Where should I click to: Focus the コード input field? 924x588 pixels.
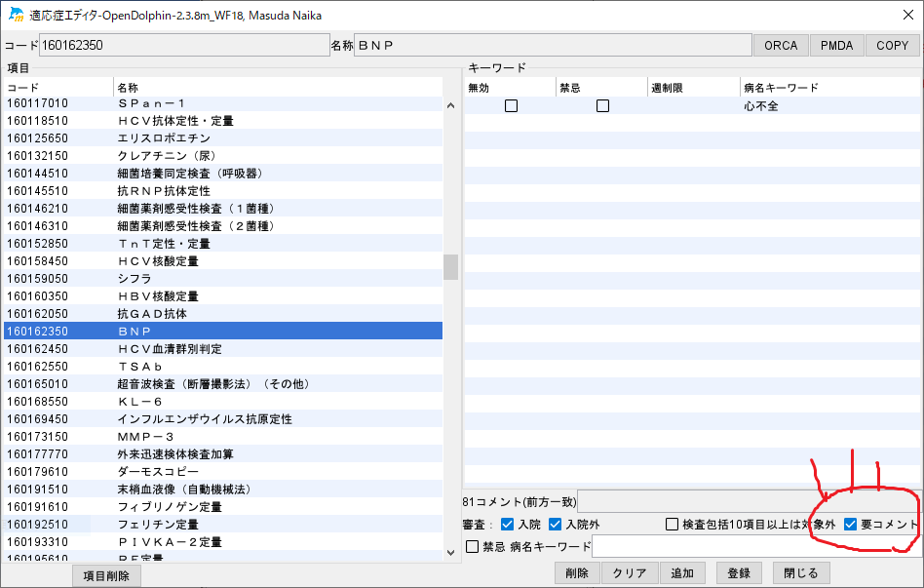184,46
